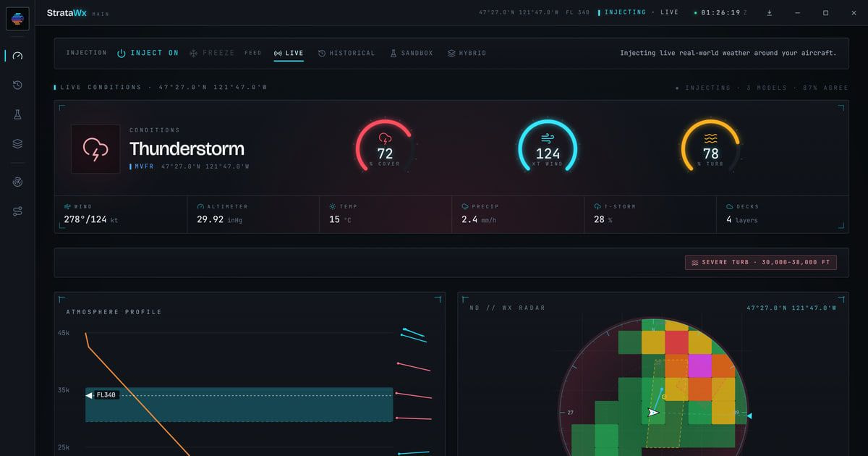Switch to the SANDBOX feed tab
The height and width of the screenshot is (456, 868).
click(x=411, y=53)
